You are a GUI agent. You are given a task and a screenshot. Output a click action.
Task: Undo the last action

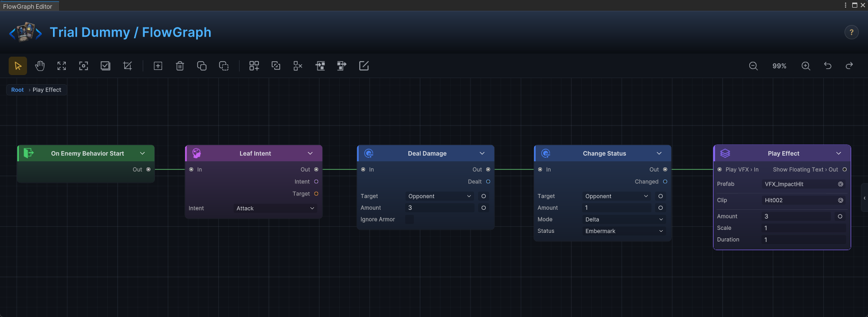tap(828, 66)
